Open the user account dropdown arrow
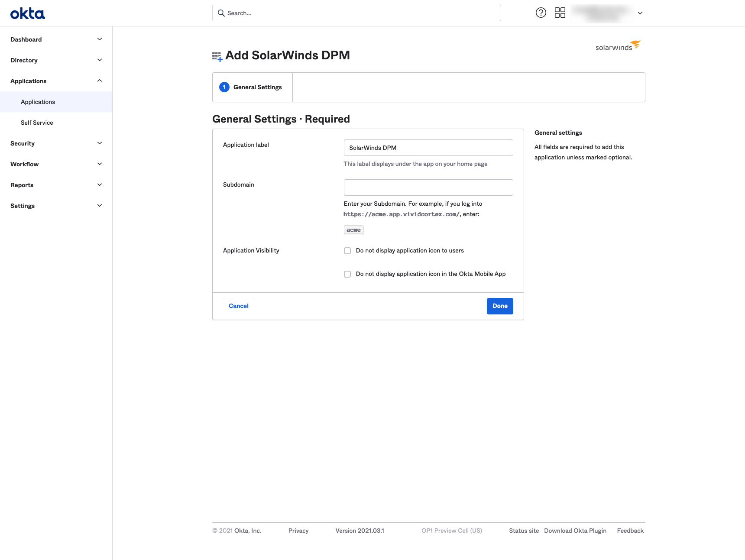This screenshot has height=560, width=745. click(640, 13)
